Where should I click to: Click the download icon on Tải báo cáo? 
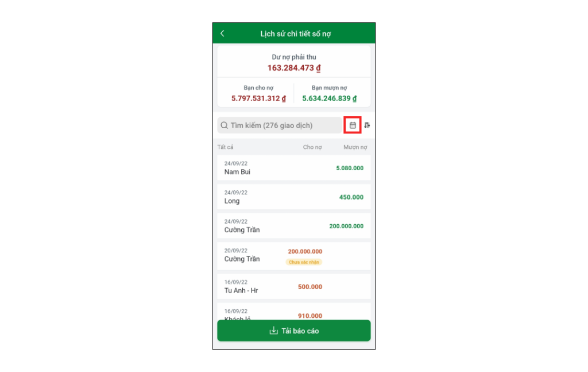pyautogui.click(x=274, y=331)
